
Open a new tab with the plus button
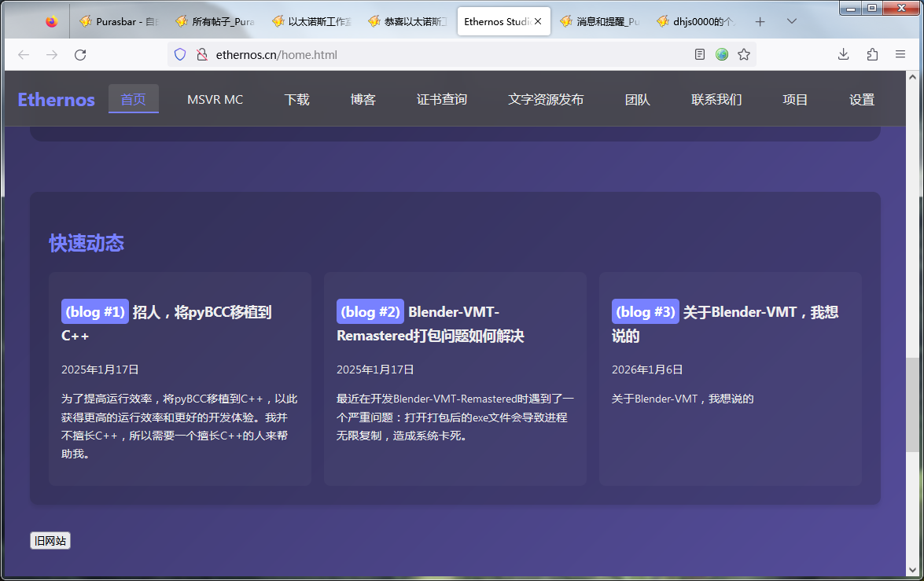pyautogui.click(x=760, y=22)
